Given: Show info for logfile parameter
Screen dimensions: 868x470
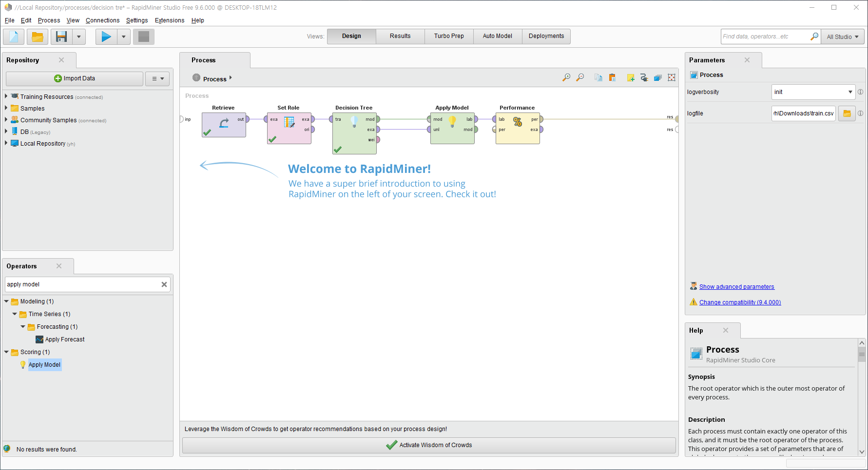Looking at the screenshot, I should (x=861, y=113).
